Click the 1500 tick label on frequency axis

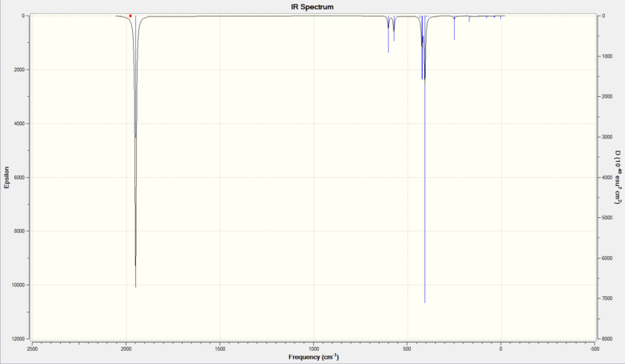220,349
